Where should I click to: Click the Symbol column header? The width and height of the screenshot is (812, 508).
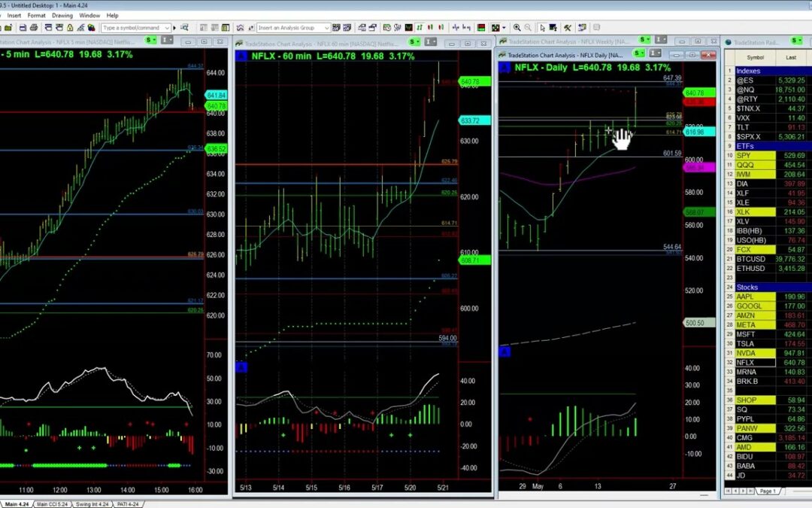pyautogui.click(x=755, y=57)
